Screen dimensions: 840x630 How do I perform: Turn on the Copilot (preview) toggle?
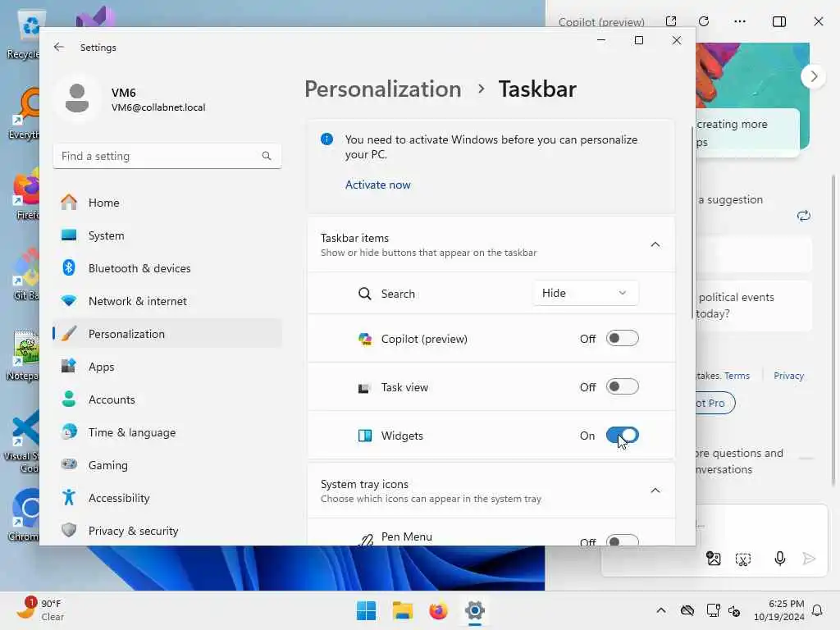(622, 339)
